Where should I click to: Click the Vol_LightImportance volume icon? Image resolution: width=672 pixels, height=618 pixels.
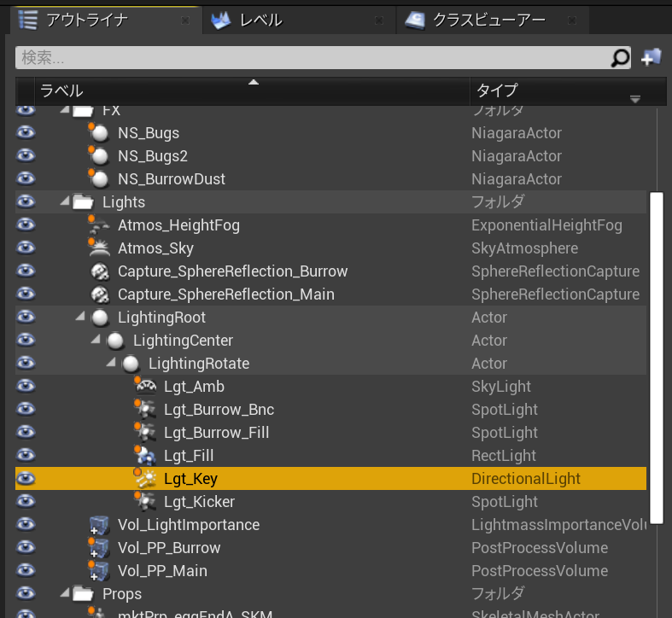point(99,526)
